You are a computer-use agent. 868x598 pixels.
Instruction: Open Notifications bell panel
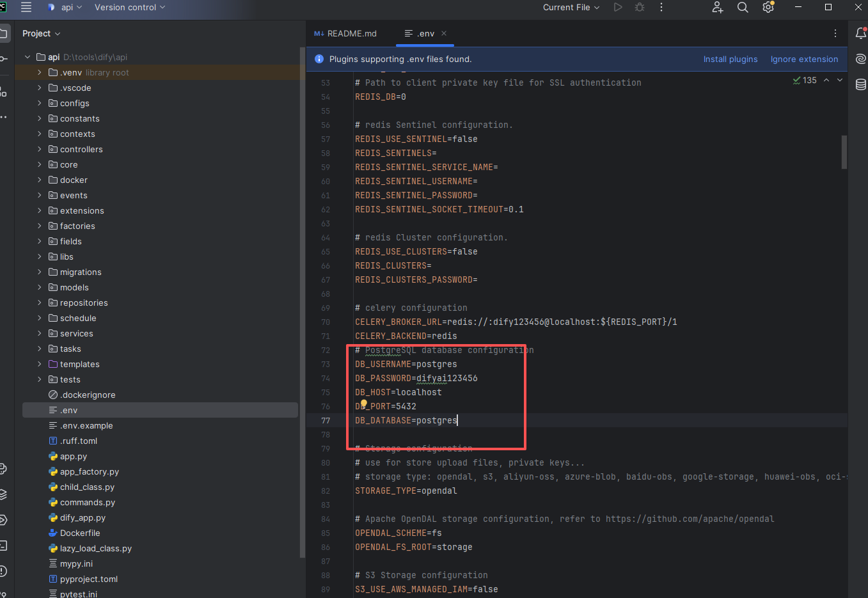[x=861, y=33]
